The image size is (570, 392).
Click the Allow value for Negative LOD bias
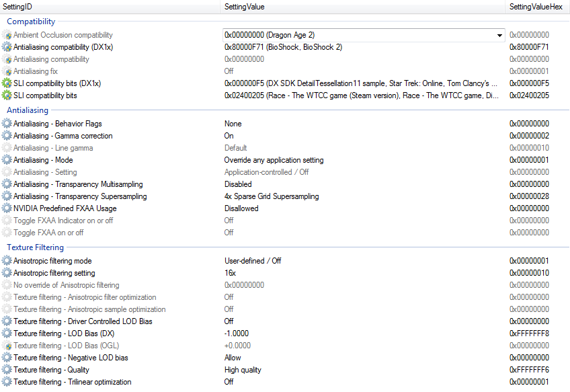(233, 358)
